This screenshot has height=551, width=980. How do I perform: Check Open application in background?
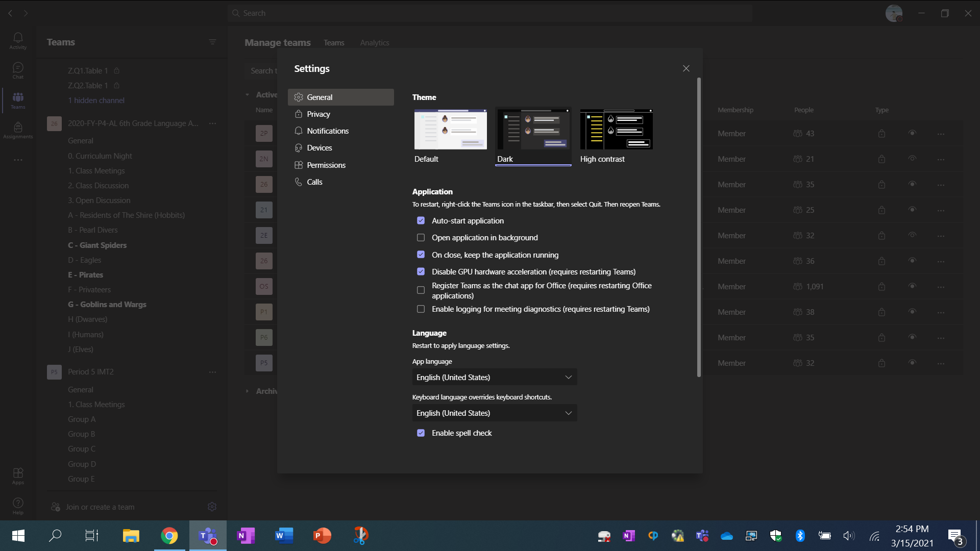(421, 238)
